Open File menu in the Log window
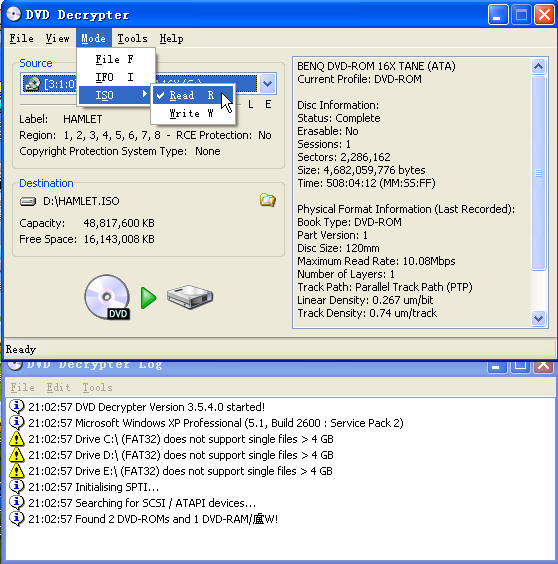The height and width of the screenshot is (564, 558). pyautogui.click(x=22, y=387)
